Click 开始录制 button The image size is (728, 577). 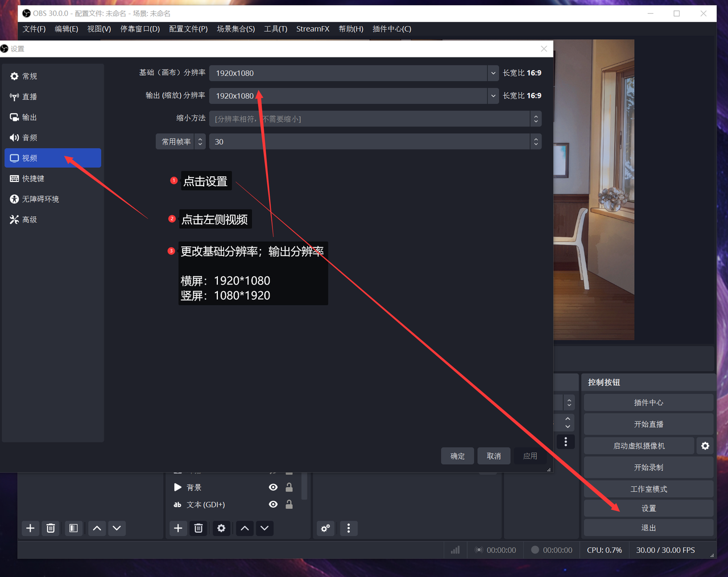click(648, 468)
